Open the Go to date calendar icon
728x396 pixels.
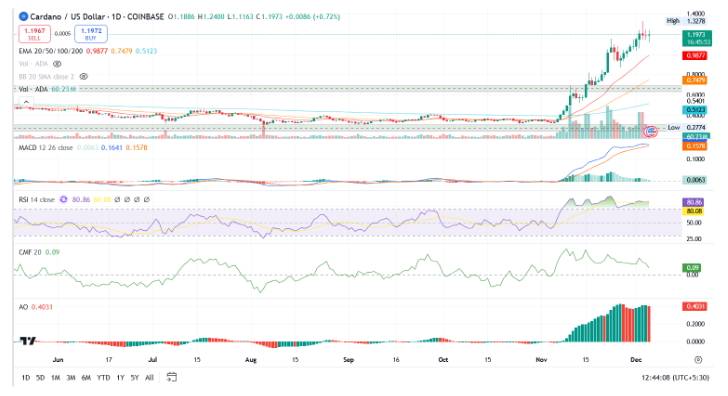(172, 377)
